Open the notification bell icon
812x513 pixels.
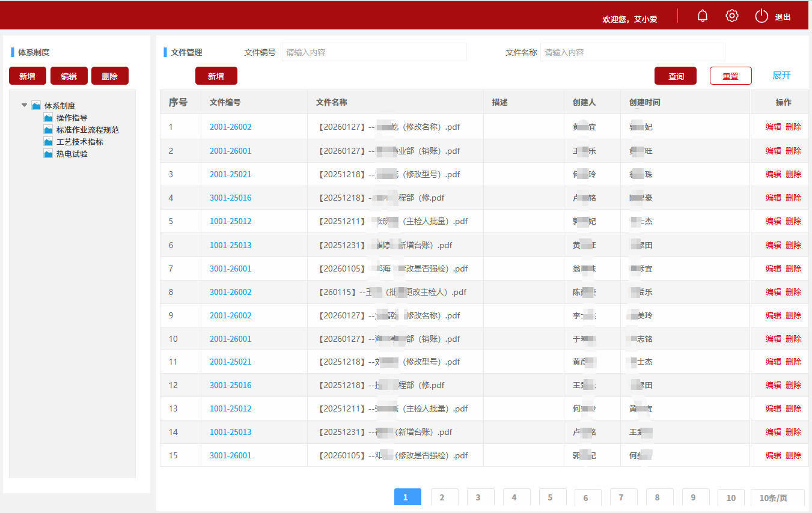coord(702,15)
